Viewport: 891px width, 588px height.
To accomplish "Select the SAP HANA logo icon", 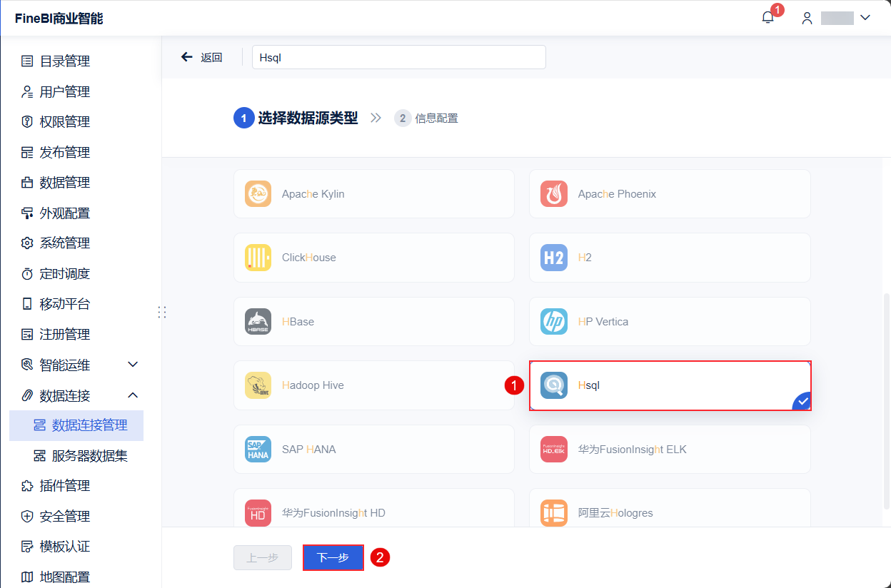I will (x=258, y=450).
